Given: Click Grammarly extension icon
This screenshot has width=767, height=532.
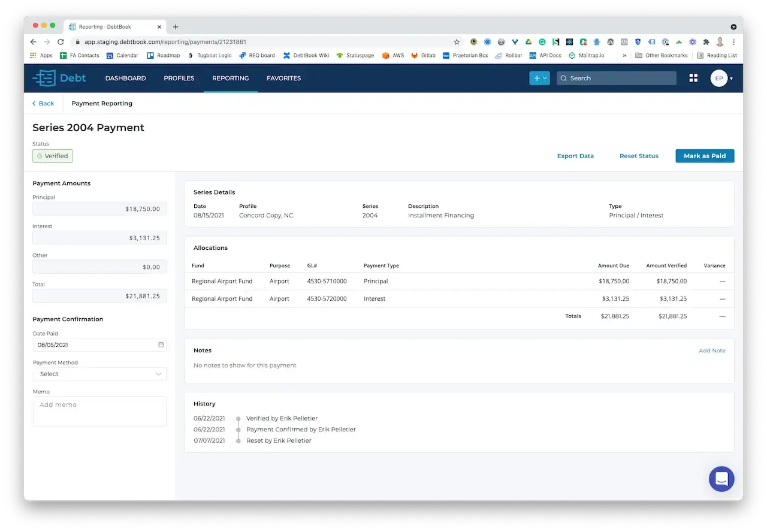Looking at the screenshot, I should [x=542, y=42].
